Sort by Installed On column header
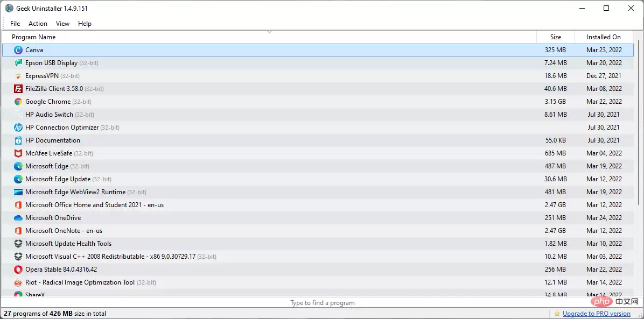The width and height of the screenshot is (644, 319). 604,37
